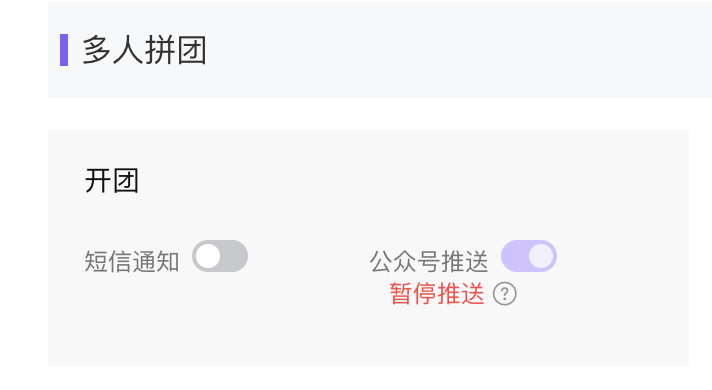This screenshot has height=390, width=712.
Task: Select the 多人拼团 section heading
Action: [x=144, y=50]
